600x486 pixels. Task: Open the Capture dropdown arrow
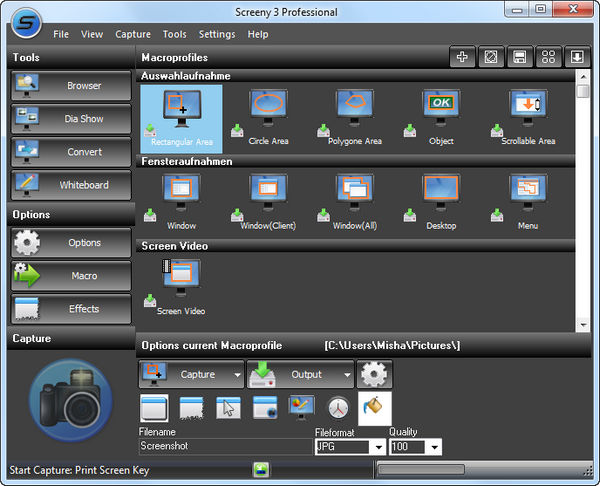point(237,375)
